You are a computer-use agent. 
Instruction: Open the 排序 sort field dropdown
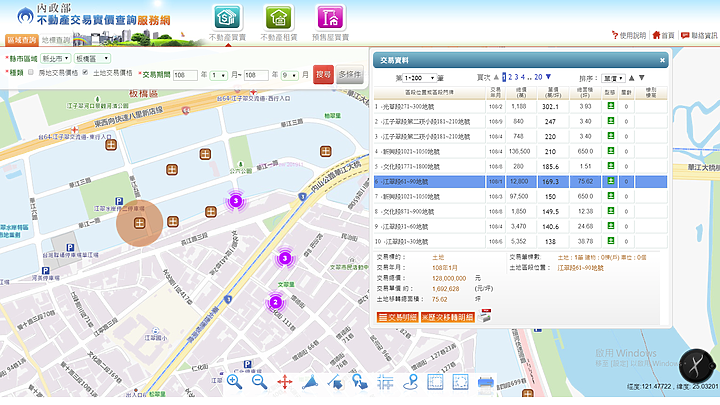click(613, 78)
